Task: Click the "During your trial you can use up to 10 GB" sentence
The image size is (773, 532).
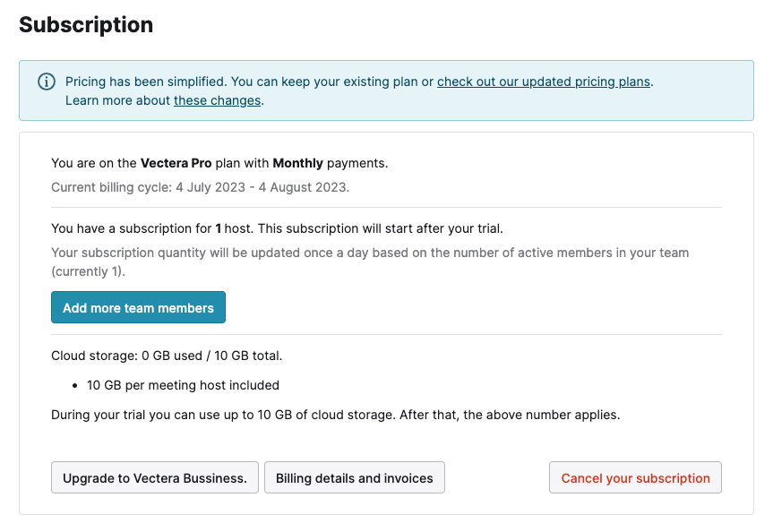Action: (336, 416)
